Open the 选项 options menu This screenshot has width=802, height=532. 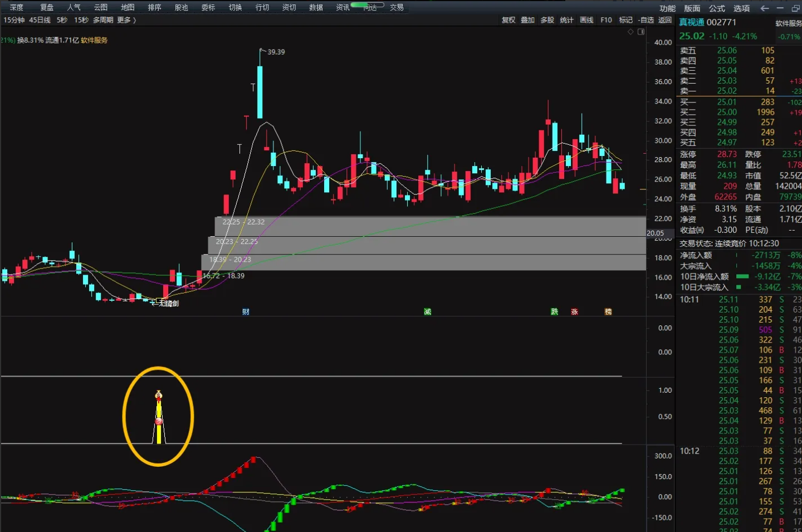(741, 8)
